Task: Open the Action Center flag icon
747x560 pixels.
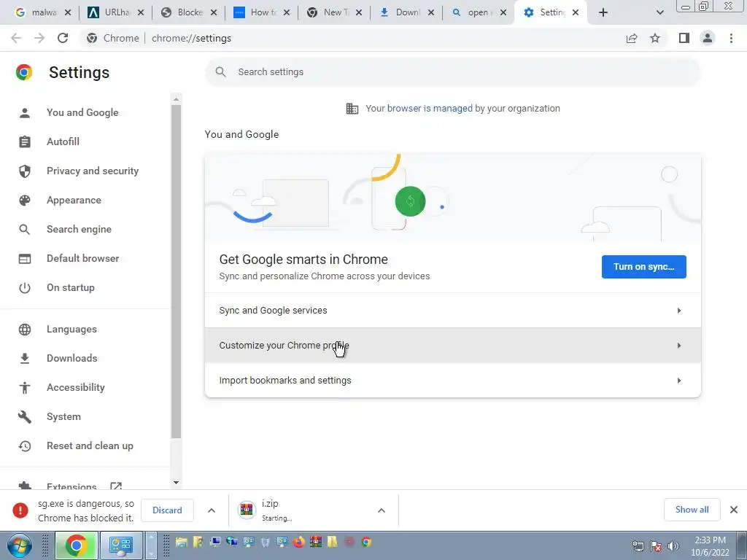Action: tap(656, 546)
